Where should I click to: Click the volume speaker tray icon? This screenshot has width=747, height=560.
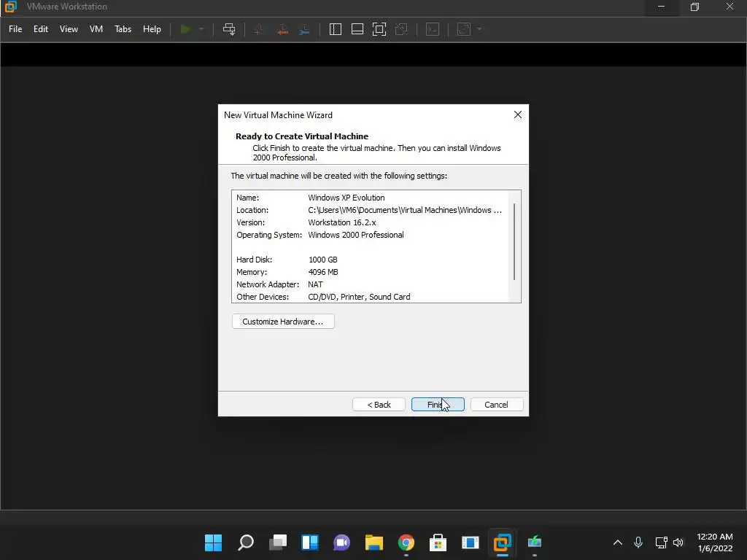678,542
